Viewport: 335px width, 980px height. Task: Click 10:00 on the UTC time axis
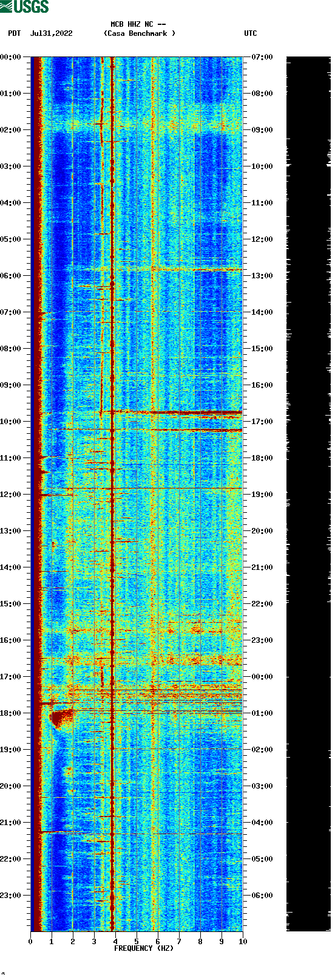click(262, 166)
